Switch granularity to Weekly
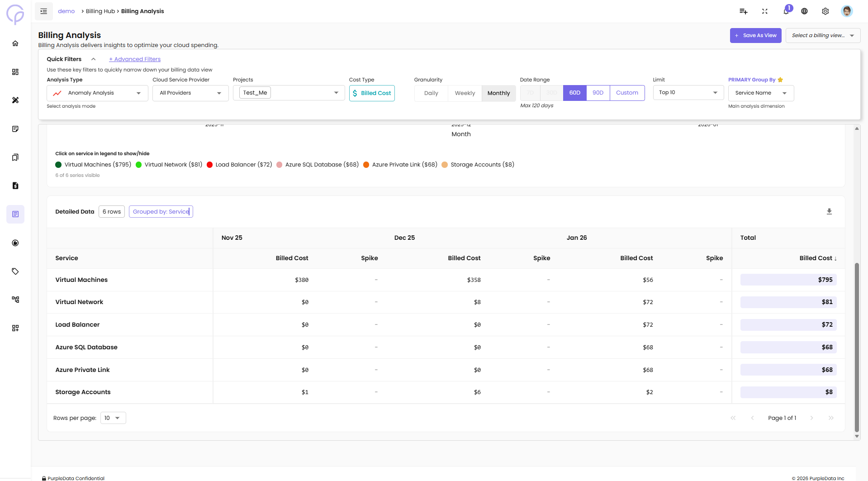This screenshot has height=481, width=868. point(465,93)
